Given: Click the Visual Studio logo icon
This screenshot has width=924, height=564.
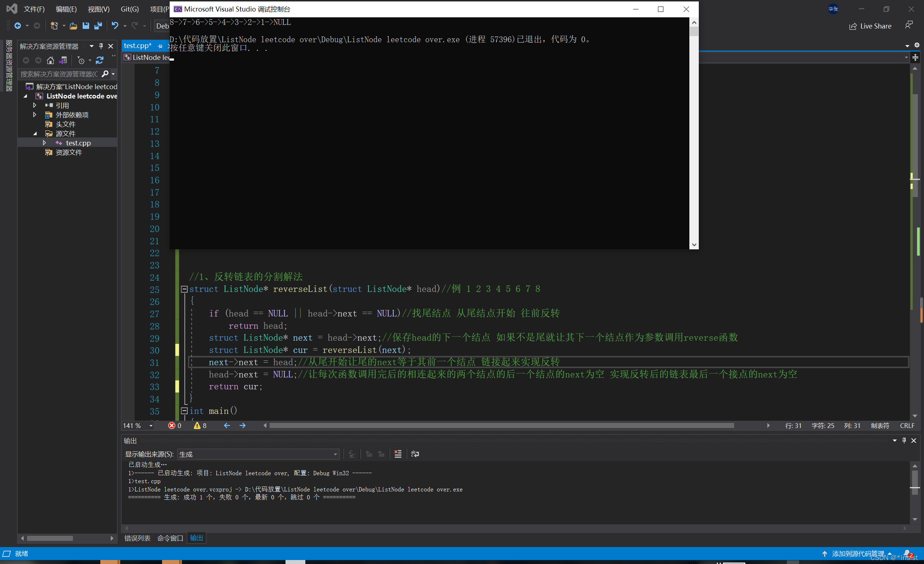Looking at the screenshot, I should [x=11, y=9].
